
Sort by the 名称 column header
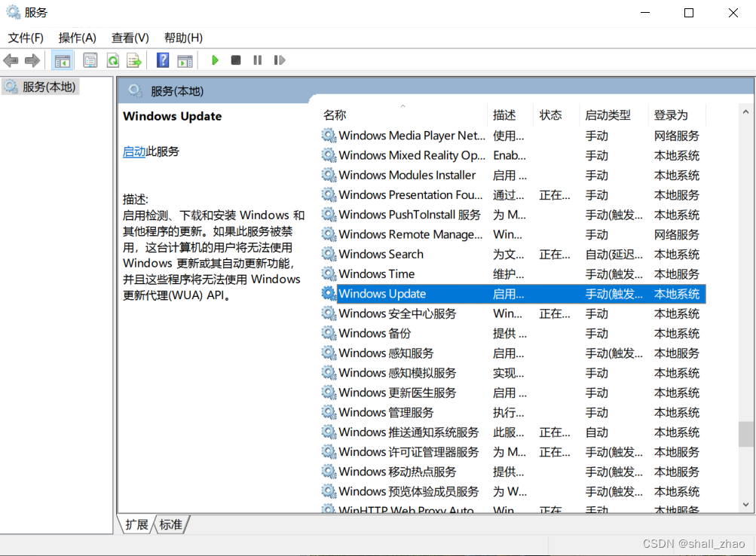(x=404, y=115)
